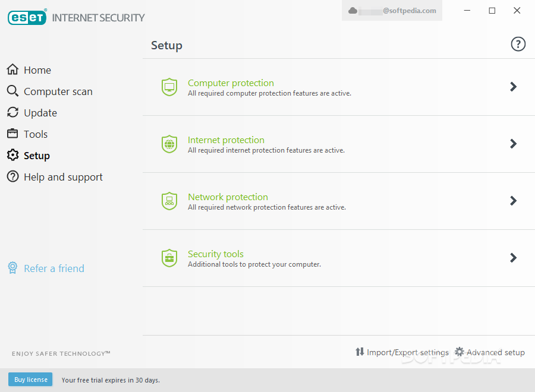Close the ESET window
Screen dimensions: 535x392
pos(517,11)
